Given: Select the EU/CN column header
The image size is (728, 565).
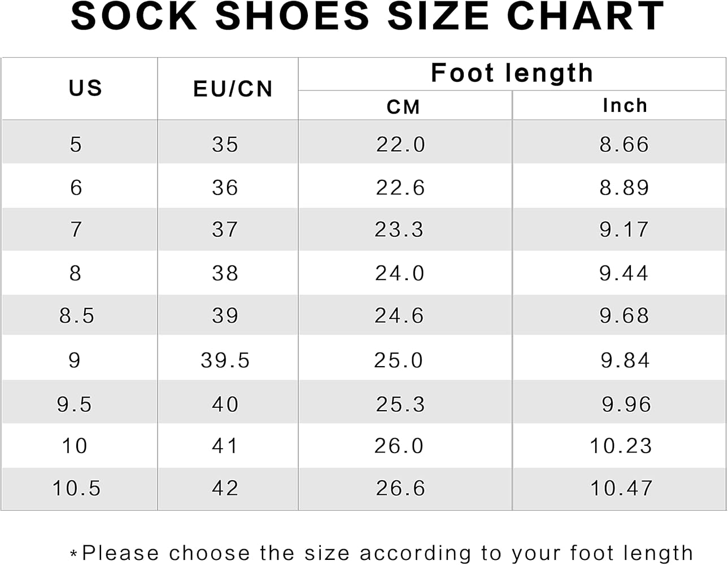Looking at the screenshot, I should point(233,89).
